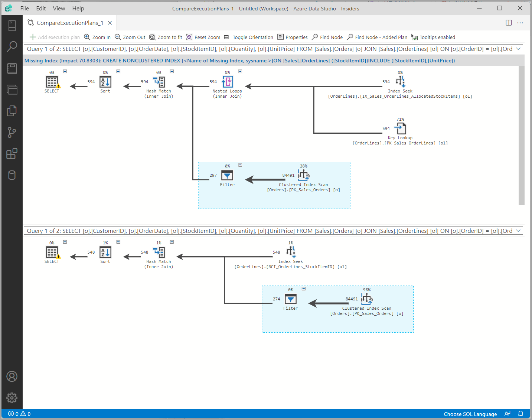The height and width of the screenshot is (420, 532).
Task: Click Choose SQL Language in status bar
Action: 470,414
